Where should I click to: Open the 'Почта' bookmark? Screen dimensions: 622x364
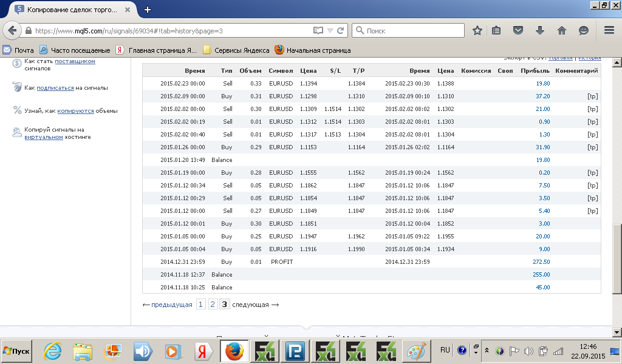click(x=18, y=50)
